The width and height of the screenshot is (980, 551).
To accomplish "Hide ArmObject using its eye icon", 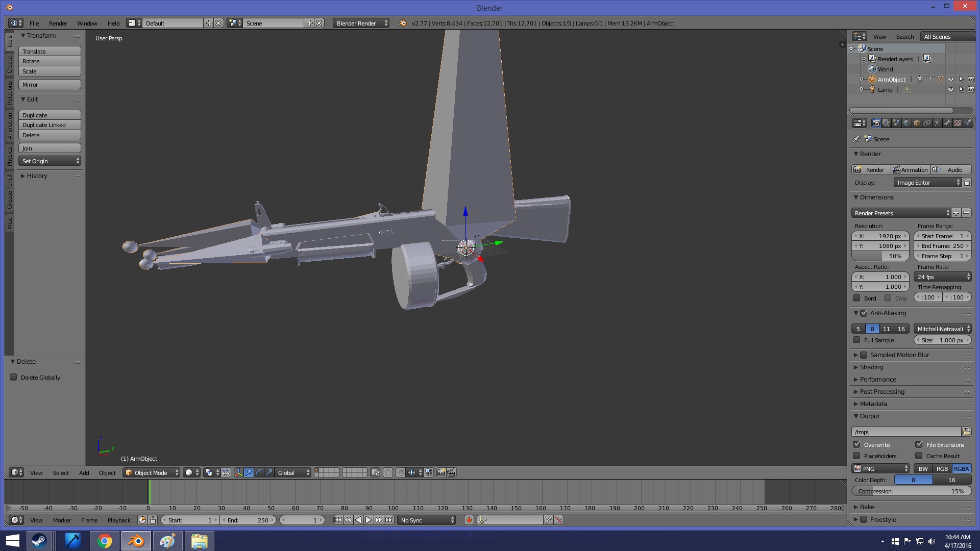I will click(x=950, y=79).
